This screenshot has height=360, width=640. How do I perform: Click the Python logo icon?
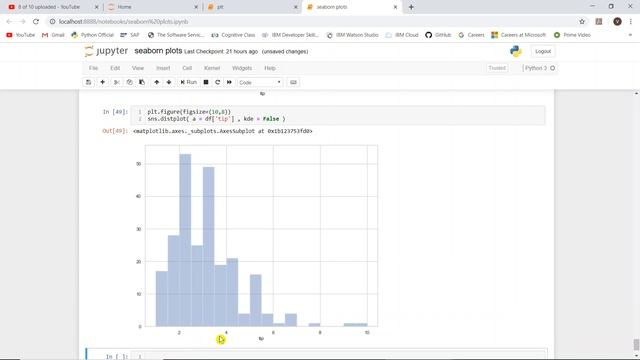516,51
